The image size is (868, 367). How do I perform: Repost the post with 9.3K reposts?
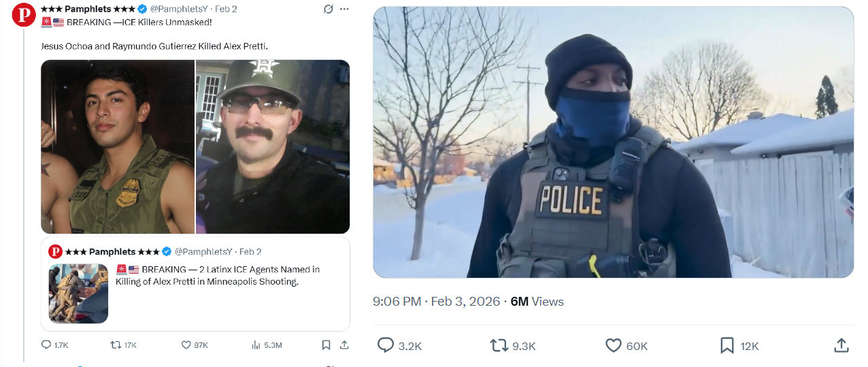[499, 345]
